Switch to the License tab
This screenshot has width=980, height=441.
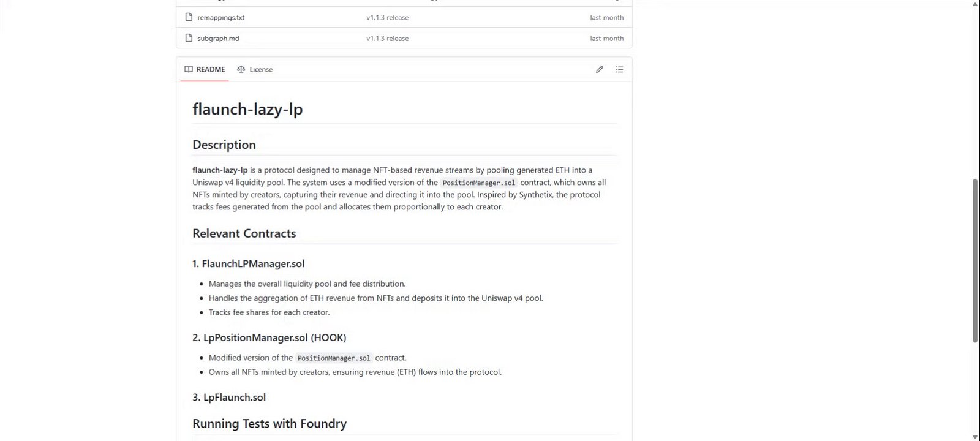point(255,69)
